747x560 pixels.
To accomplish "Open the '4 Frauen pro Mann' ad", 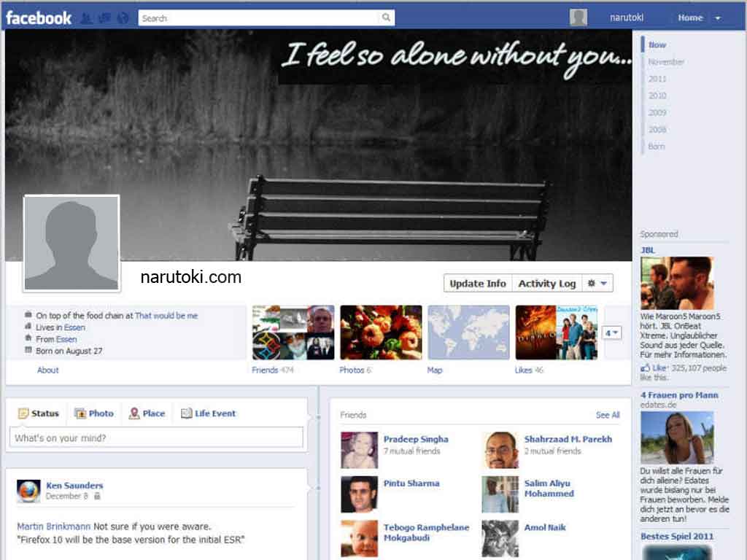I will pyautogui.click(x=679, y=395).
